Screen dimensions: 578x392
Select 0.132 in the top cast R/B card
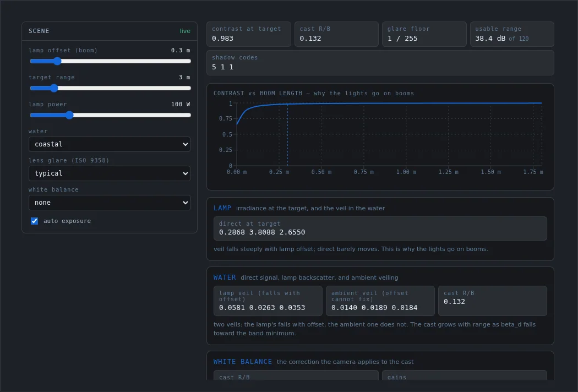pyautogui.click(x=310, y=39)
